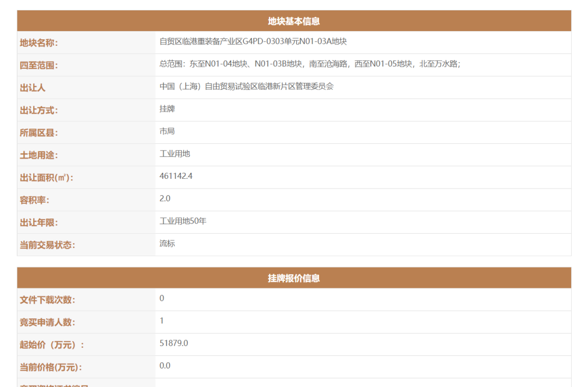Click the 所属区县 value 市局
The image size is (588, 387).
click(167, 131)
